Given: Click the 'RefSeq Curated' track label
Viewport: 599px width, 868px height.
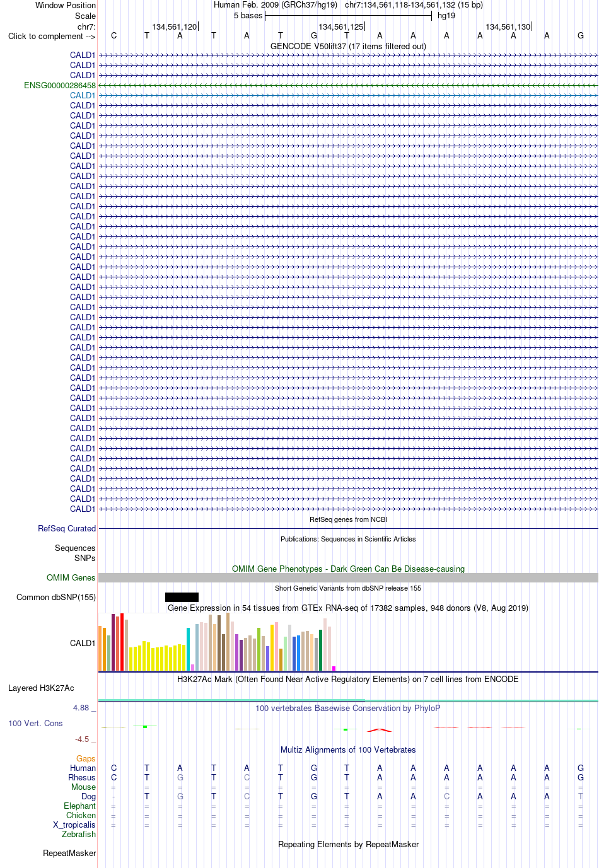Looking at the screenshot, I should 67,528.
